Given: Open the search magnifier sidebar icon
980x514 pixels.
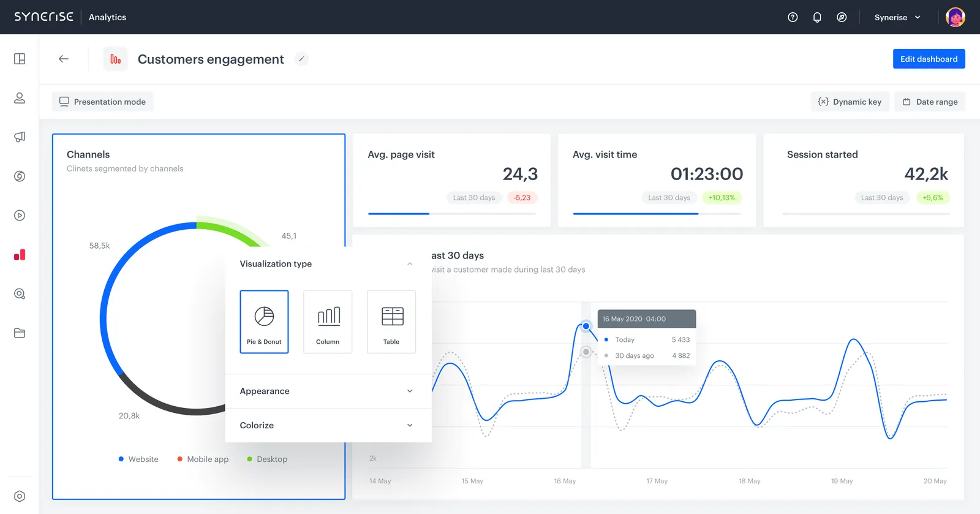Looking at the screenshot, I should pyautogui.click(x=20, y=294).
